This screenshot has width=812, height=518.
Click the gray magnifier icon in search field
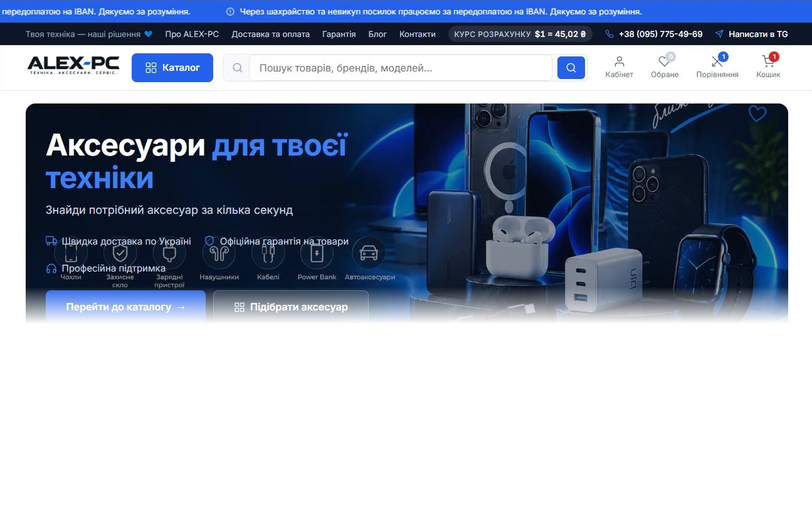[237, 68]
